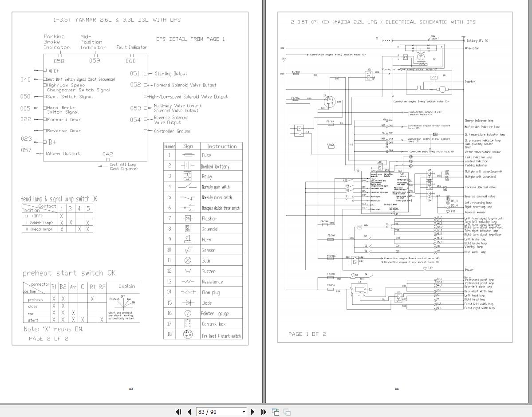Viewport: 532px width, 417px height.
Task: Select the 'Hand Brake Switch Signal' label
Action: [x=63, y=110]
